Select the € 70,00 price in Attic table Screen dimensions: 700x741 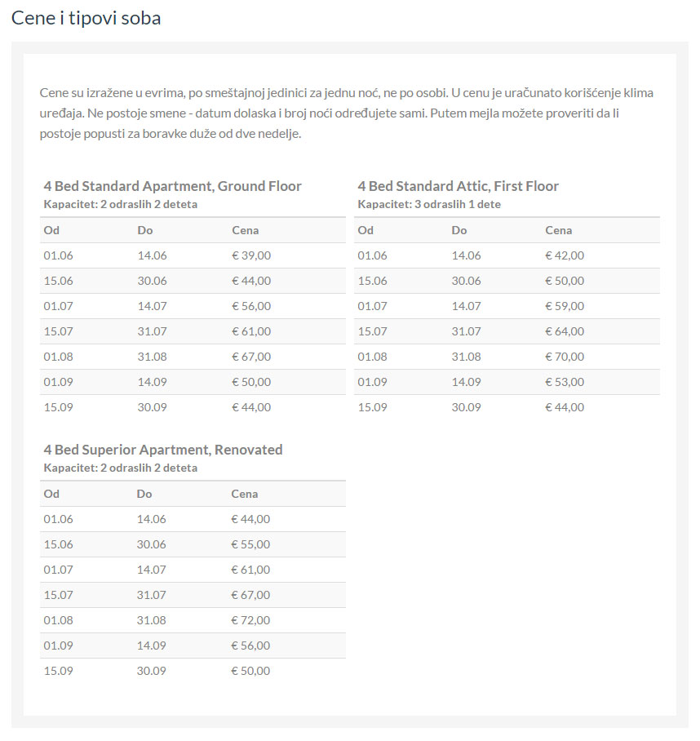point(565,357)
